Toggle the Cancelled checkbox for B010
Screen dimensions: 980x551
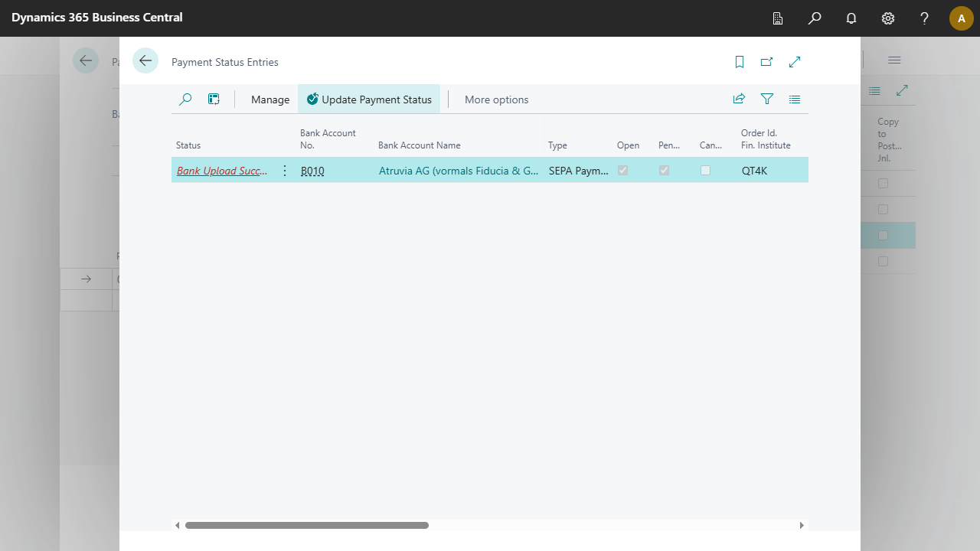(705, 171)
